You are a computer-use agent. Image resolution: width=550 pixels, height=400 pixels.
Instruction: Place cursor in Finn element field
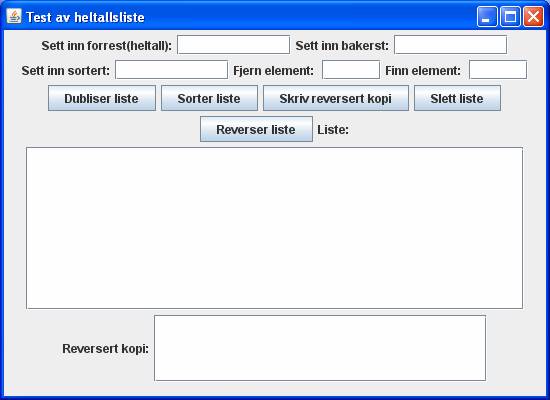tap(498, 69)
